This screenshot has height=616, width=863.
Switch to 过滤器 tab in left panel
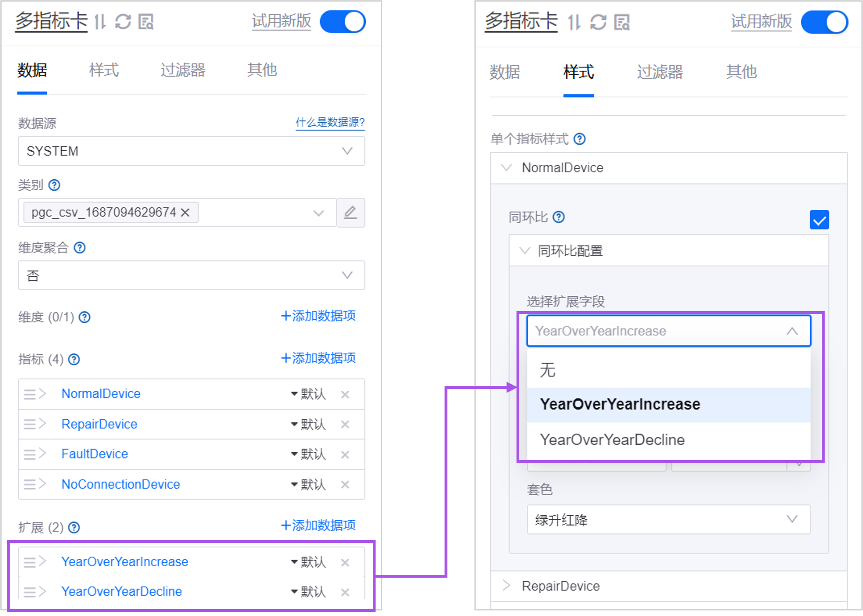click(183, 70)
